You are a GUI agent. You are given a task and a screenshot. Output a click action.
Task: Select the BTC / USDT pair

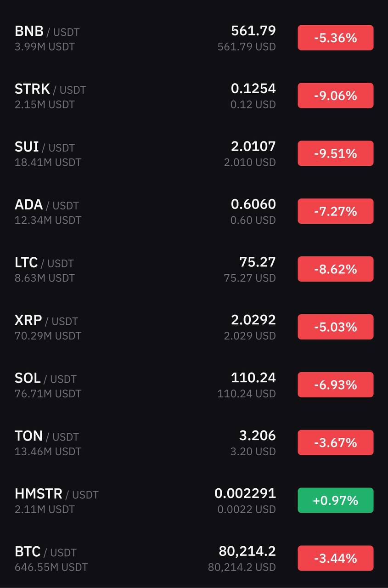point(194,559)
